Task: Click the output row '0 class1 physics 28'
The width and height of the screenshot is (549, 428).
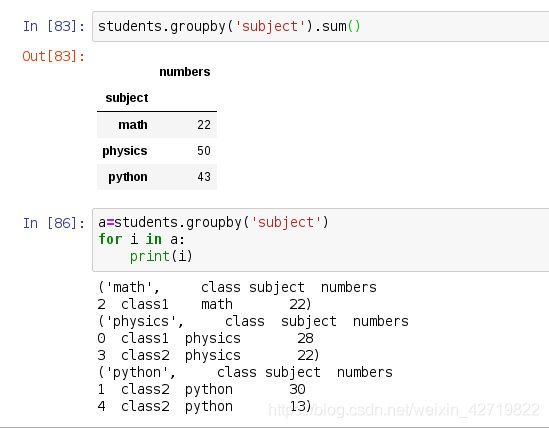Action: pos(206,338)
